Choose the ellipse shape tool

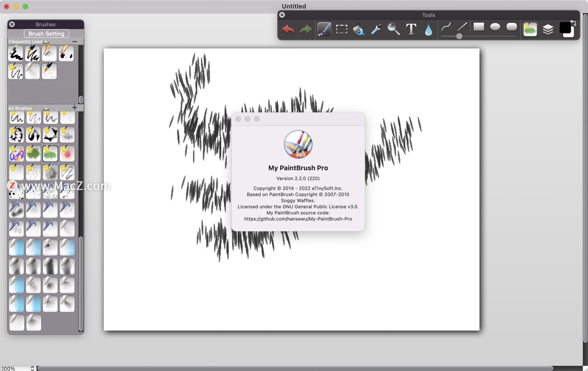click(495, 27)
